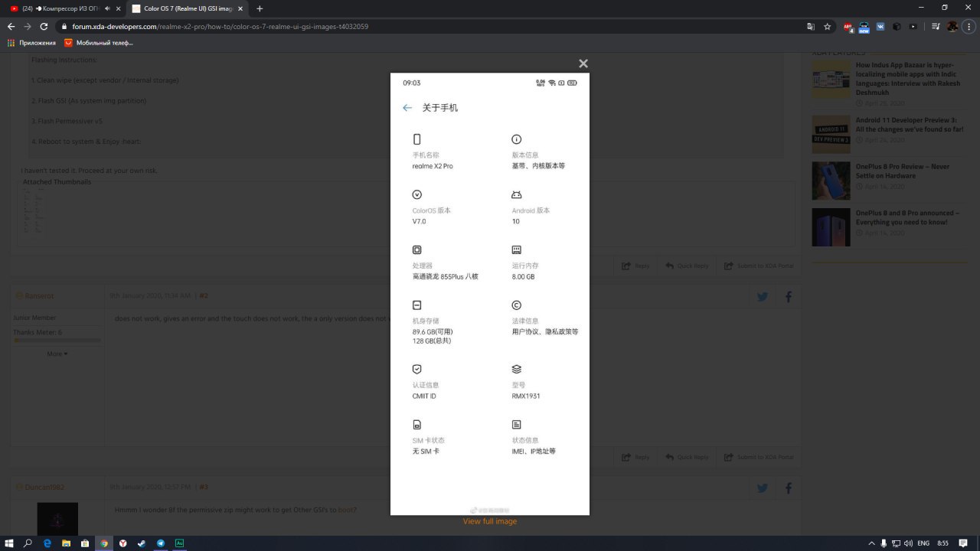Switch to the YouTube Компрессор tab

(64, 8)
